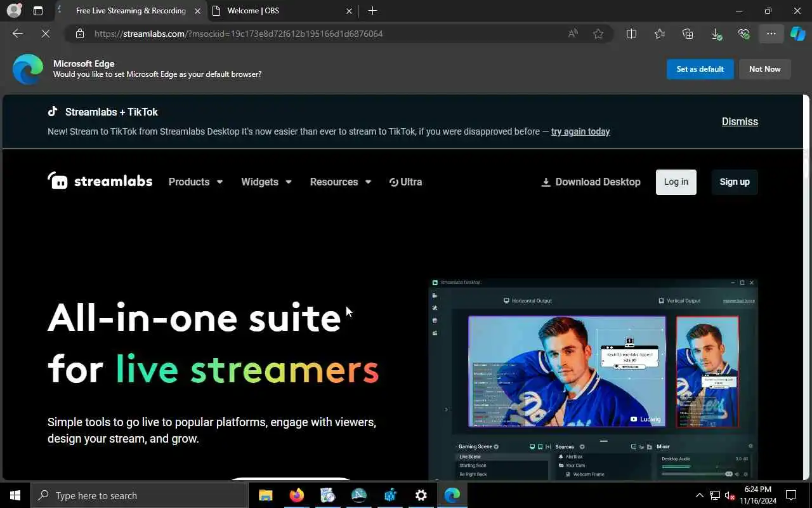This screenshot has height=508, width=812.
Task: Open split screen icon in toolbar
Action: (631, 34)
